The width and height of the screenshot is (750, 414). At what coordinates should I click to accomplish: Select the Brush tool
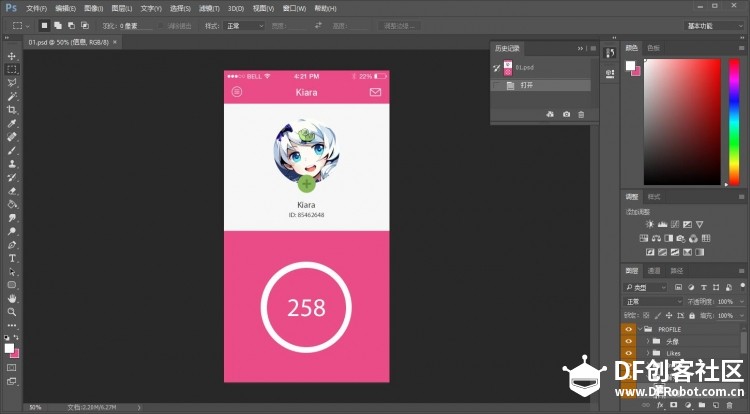(x=12, y=150)
